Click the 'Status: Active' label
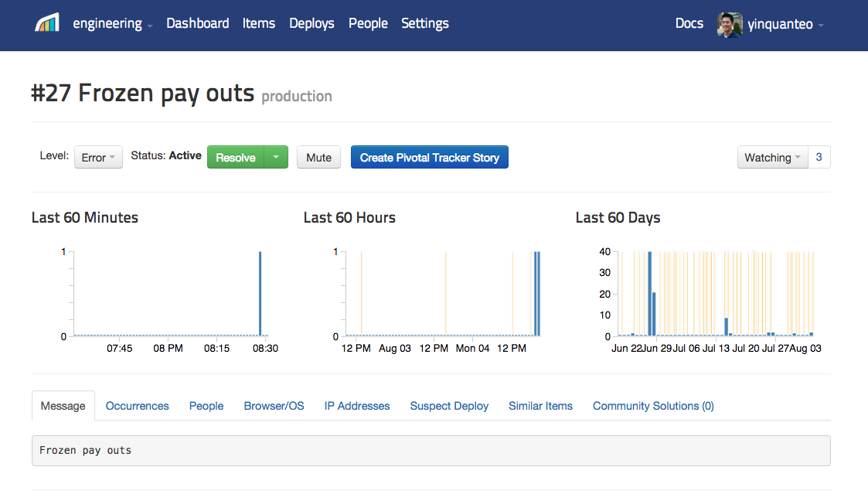 pos(166,155)
